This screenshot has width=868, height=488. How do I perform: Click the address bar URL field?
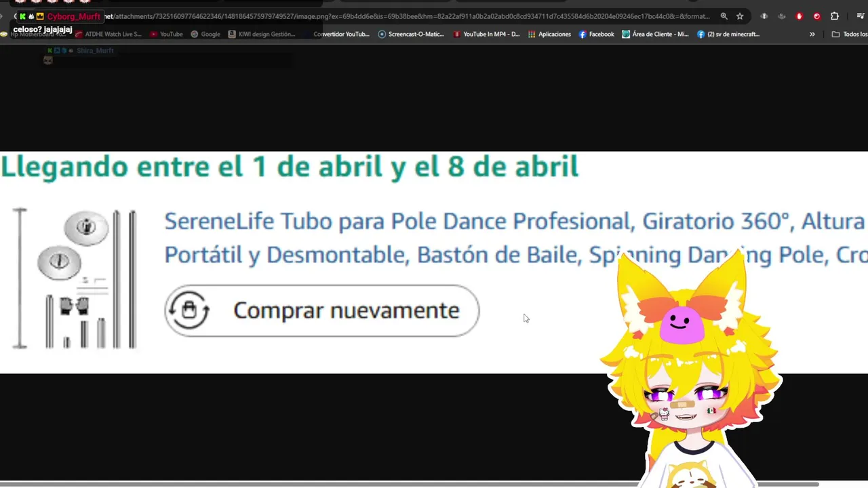point(407,16)
